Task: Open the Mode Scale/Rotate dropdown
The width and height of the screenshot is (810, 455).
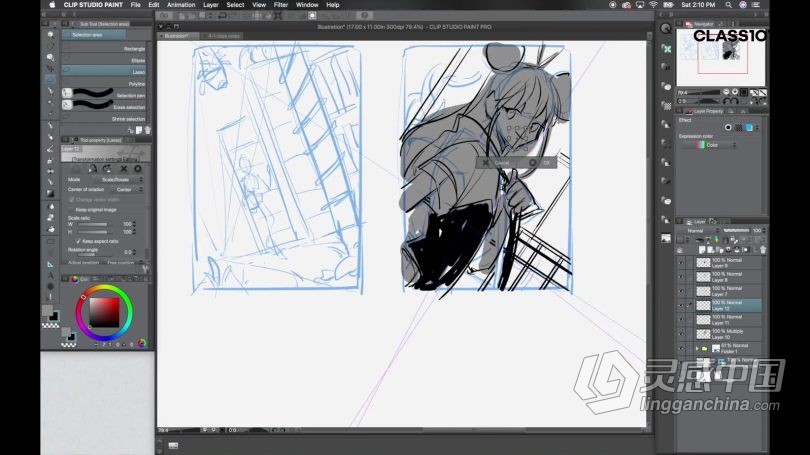Action: point(120,180)
